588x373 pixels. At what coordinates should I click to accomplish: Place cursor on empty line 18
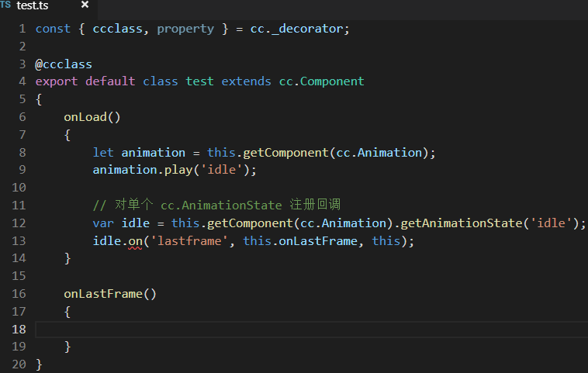click(233, 330)
